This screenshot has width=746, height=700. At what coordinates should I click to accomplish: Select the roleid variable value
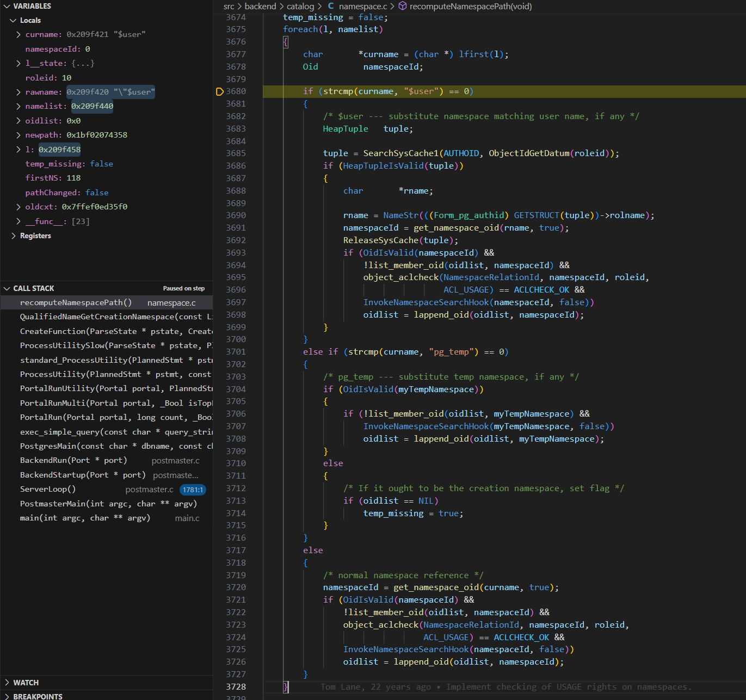(x=66, y=78)
